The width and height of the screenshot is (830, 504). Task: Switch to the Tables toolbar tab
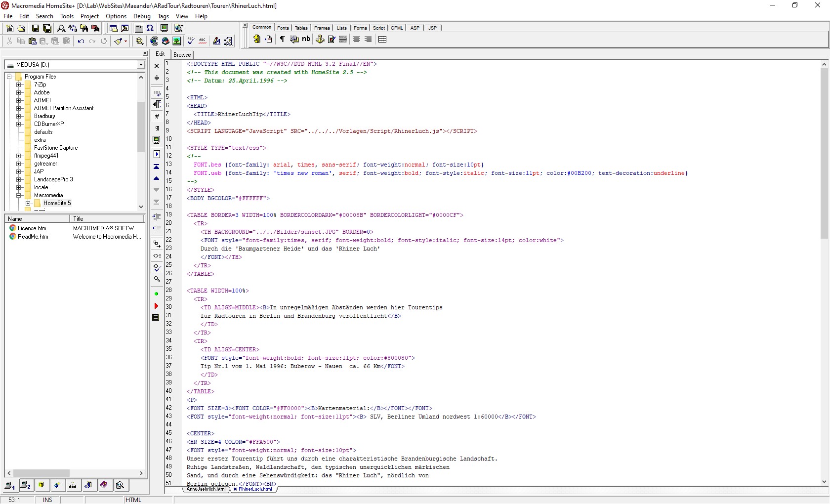coord(301,28)
